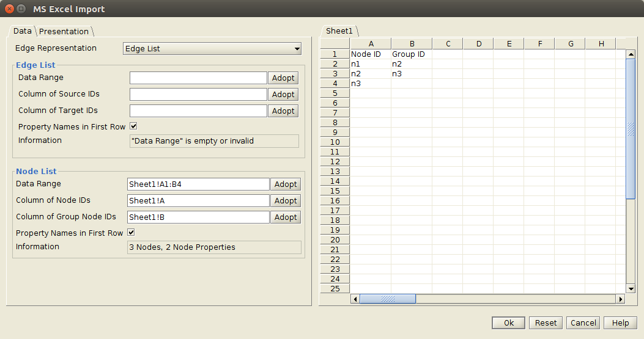644x339 pixels.
Task: Open Help for the import dialog
Action: pos(620,323)
